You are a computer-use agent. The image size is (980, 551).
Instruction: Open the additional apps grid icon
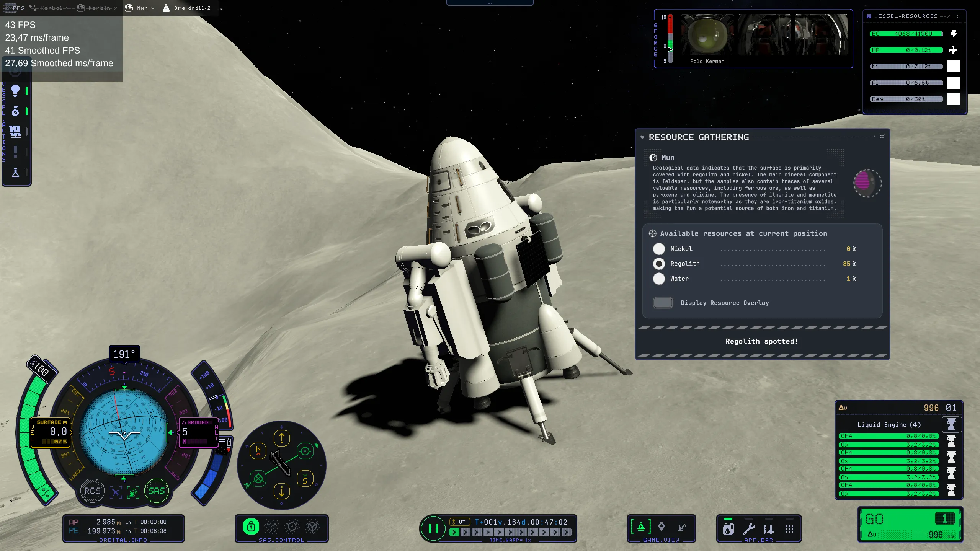click(x=789, y=529)
